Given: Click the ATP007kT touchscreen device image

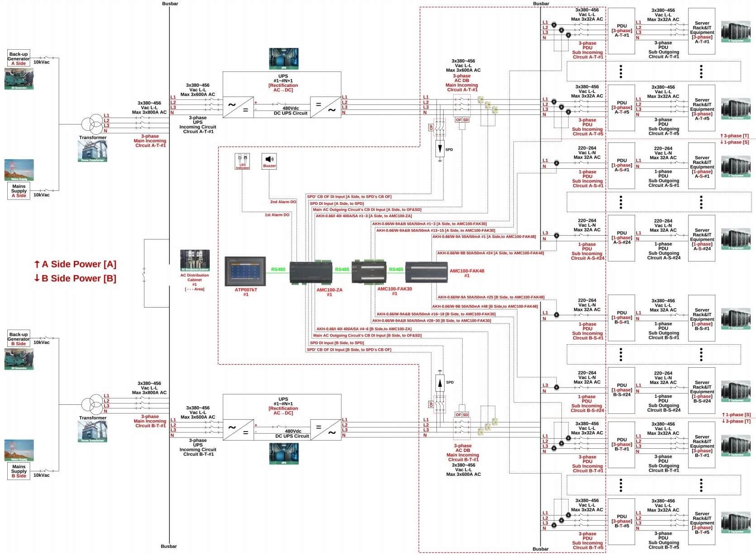Looking at the screenshot, I should [246, 271].
